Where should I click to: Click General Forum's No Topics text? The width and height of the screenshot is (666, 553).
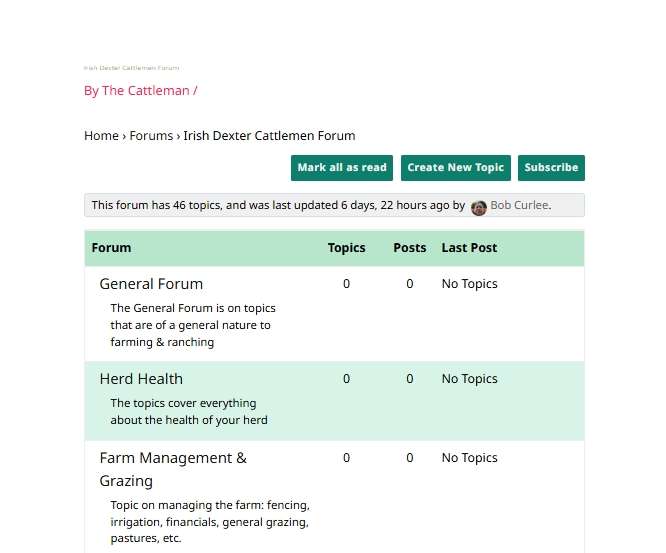tap(469, 284)
